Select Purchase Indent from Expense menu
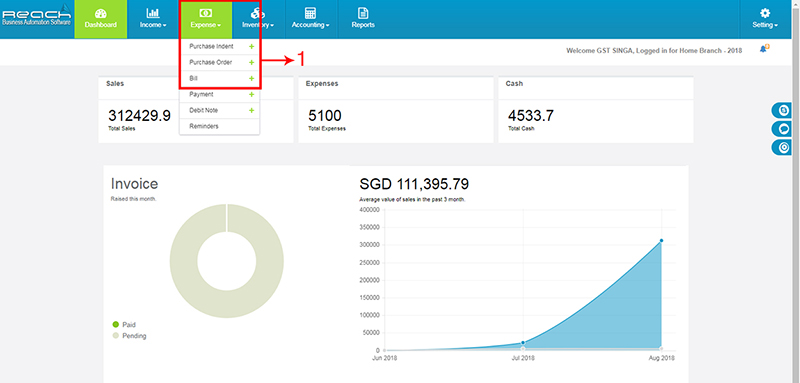This screenshot has height=383, width=800. click(211, 46)
